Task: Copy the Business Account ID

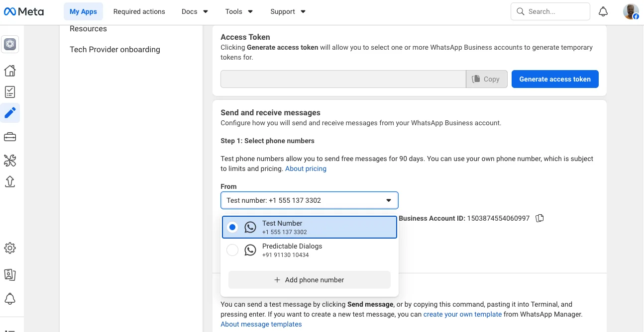Action: click(x=539, y=218)
